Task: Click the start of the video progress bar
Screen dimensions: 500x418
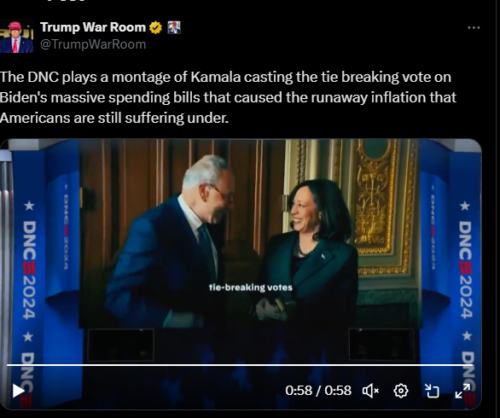Action: coord(8,365)
